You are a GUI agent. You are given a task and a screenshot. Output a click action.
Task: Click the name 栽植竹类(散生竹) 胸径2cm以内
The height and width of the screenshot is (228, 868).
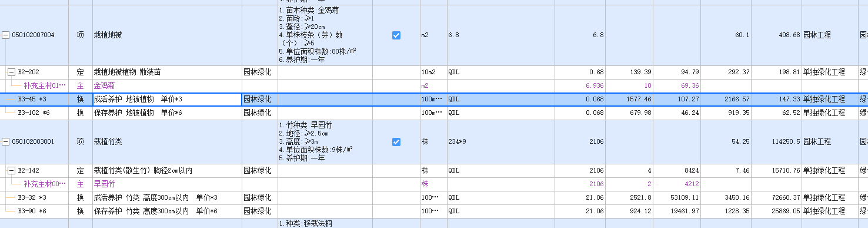pyautogui.click(x=143, y=171)
